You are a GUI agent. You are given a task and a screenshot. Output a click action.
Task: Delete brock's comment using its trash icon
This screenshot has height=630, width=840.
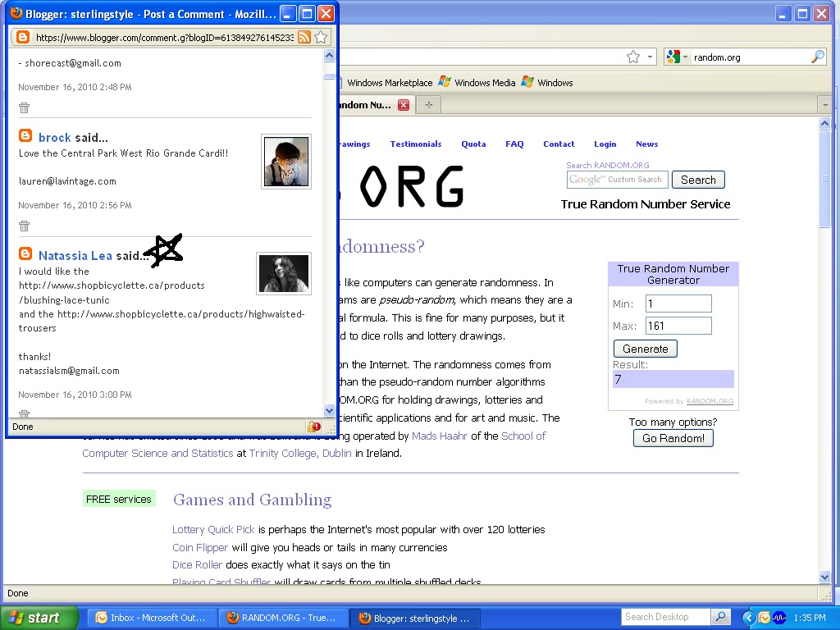(x=24, y=226)
